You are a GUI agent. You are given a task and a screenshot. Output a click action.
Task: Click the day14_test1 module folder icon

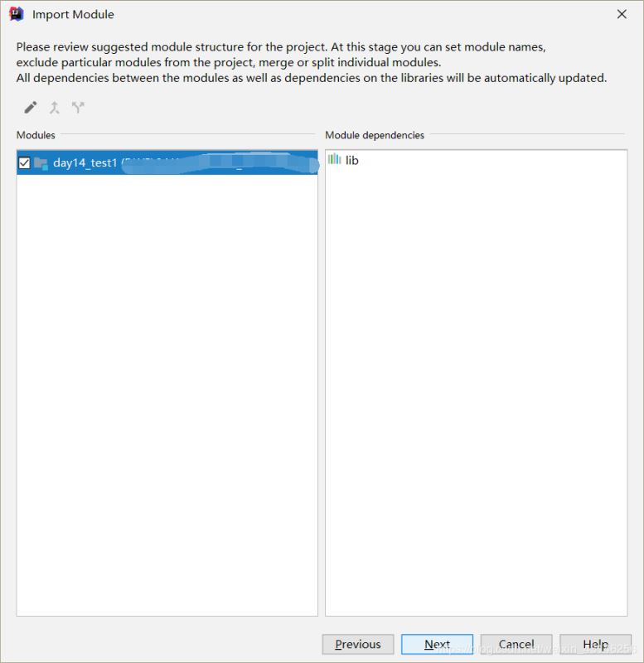[41, 162]
